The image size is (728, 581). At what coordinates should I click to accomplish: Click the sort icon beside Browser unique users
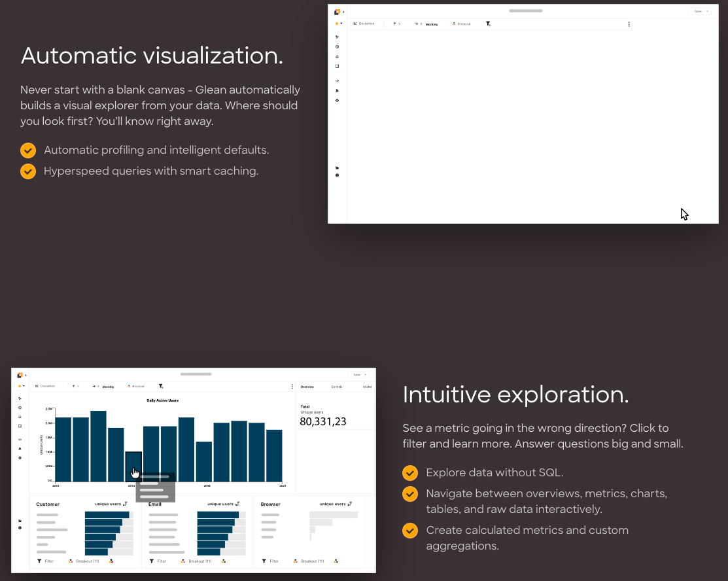349,504
